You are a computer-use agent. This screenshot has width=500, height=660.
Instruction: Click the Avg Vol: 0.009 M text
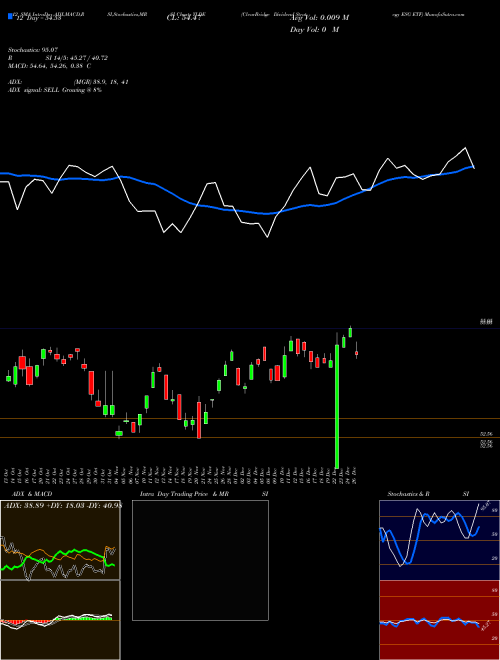pos(319,18)
